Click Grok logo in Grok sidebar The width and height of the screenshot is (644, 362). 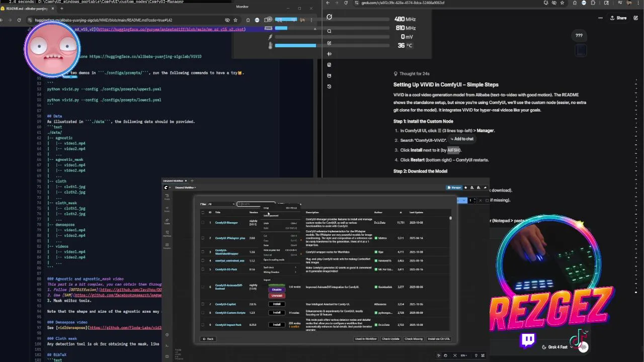[329, 17]
